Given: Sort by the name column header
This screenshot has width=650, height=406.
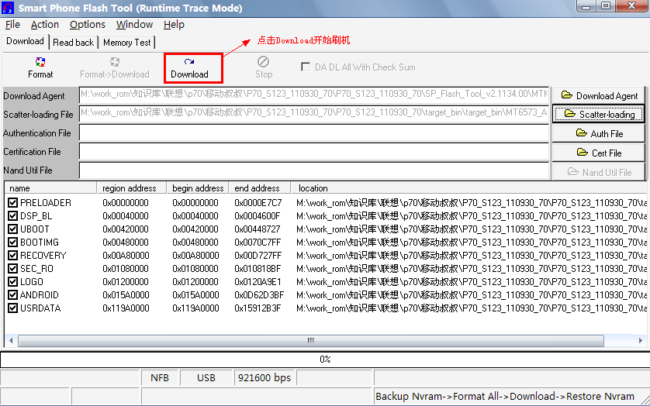Looking at the screenshot, I should 51,188.
